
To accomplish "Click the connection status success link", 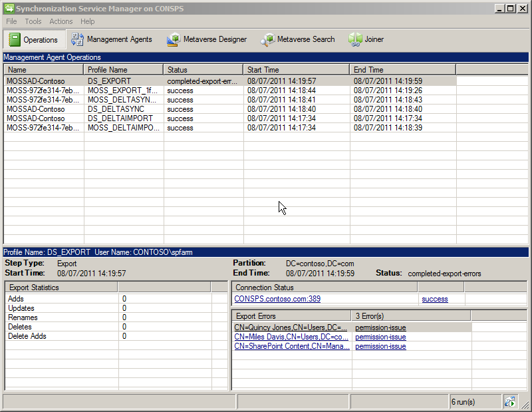I will (x=435, y=300).
